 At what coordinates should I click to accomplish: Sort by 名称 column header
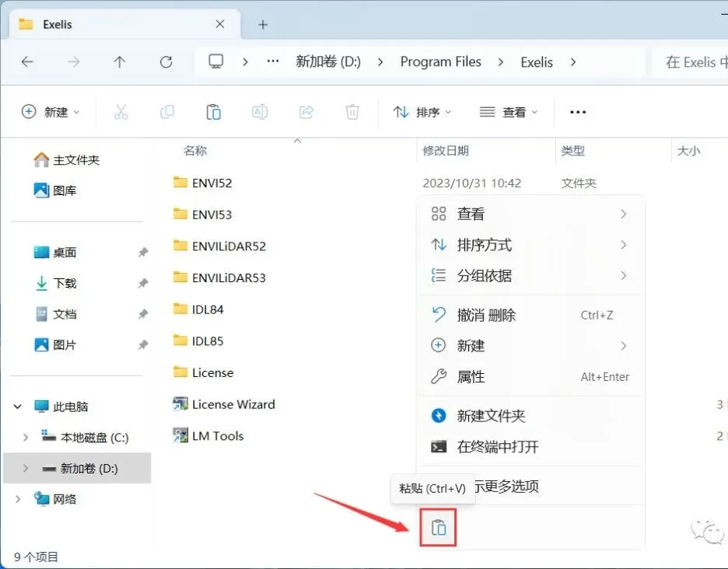(x=195, y=150)
